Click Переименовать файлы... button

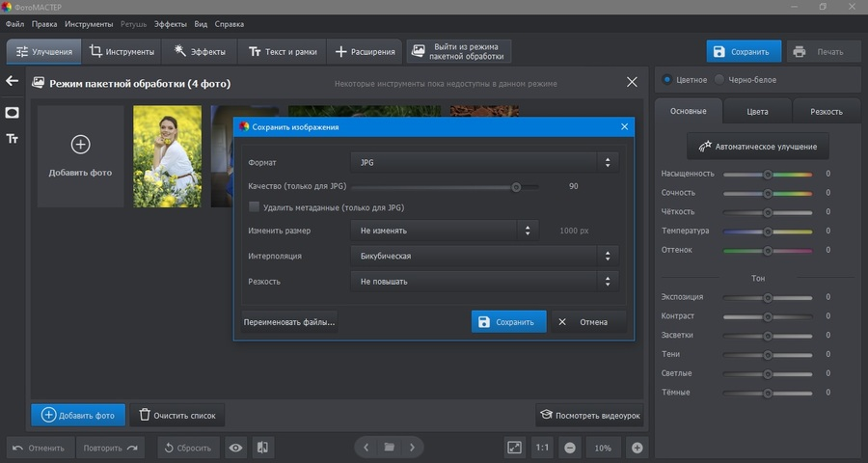coord(289,322)
